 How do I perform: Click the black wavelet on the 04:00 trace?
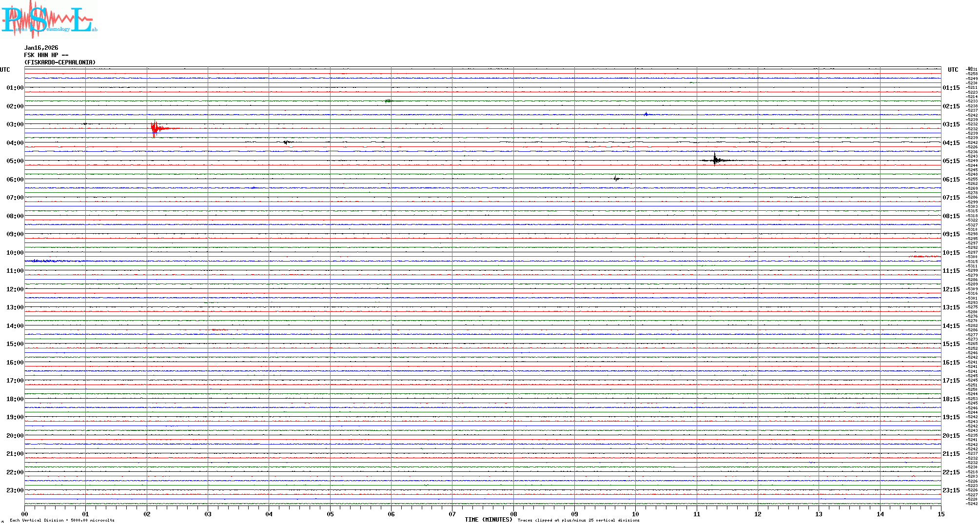287,142
